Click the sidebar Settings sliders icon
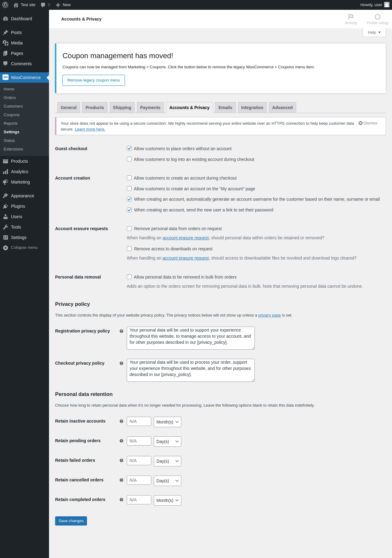 click(x=6, y=237)
